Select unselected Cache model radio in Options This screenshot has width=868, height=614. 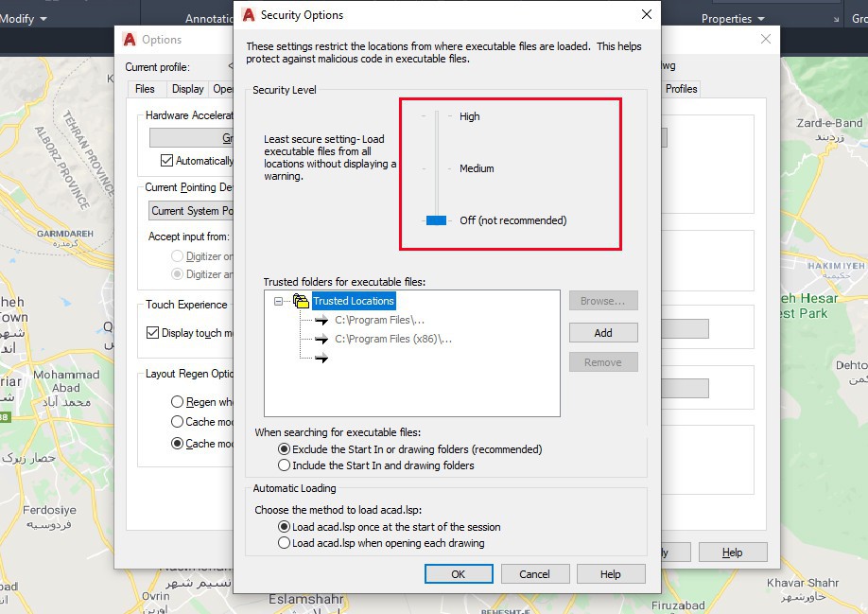[177, 421]
